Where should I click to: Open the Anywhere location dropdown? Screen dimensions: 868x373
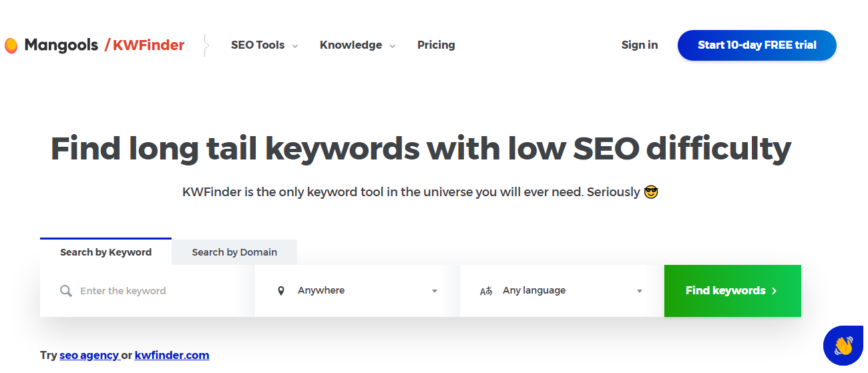(357, 291)
